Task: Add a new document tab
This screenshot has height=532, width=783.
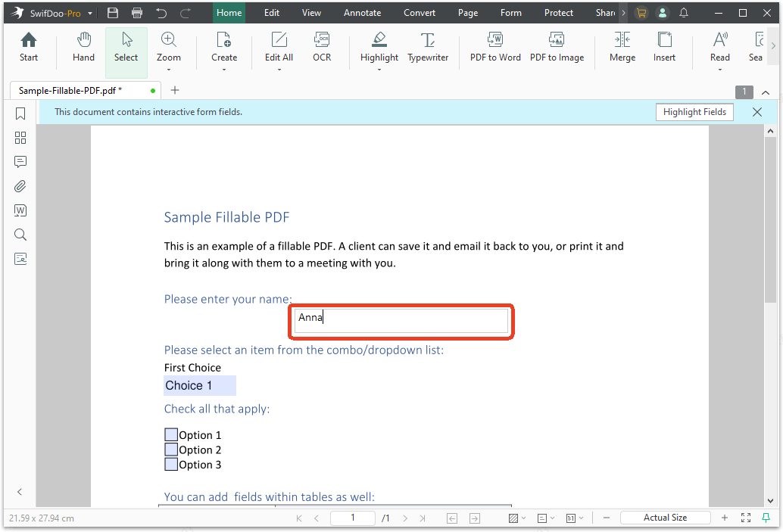Action: (175, 90)
